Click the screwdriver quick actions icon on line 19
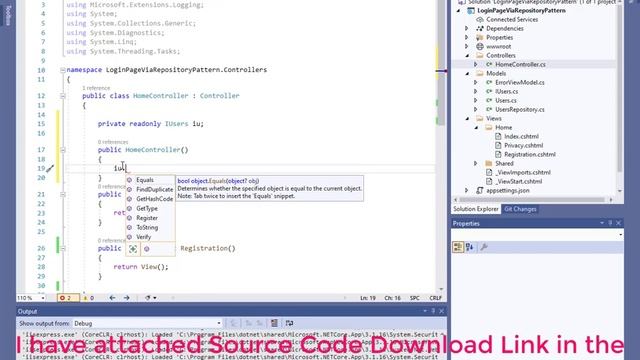This screenshot has width=640, height=360. [50, 168]
